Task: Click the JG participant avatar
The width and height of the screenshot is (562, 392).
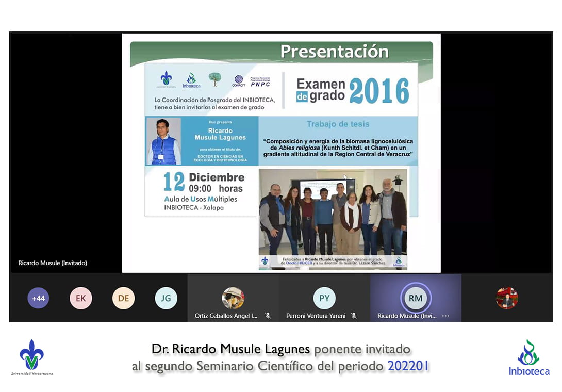Action: [x=166, y=298]
